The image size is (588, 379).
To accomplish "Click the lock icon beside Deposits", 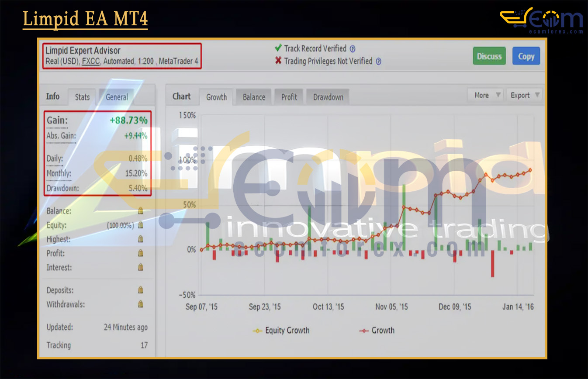I will point(141,290).
